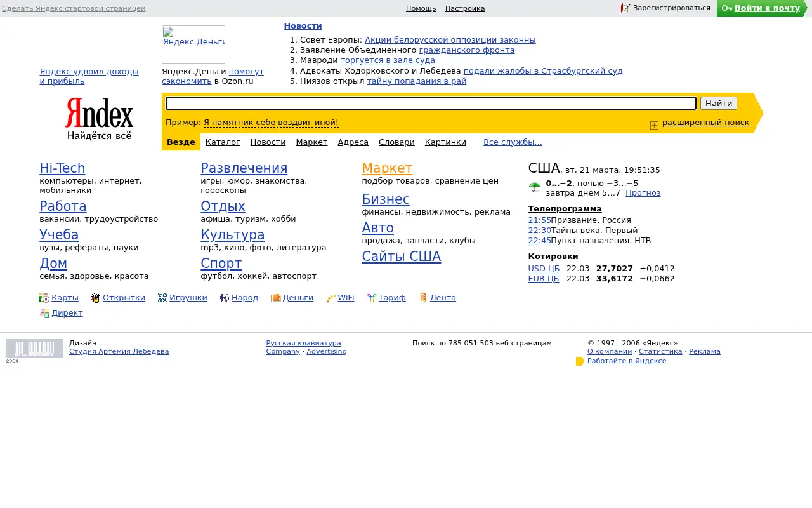Screen dimensions: 812x508
Task: Switch to the Новости search tab
Action: (x=268, y=142)
